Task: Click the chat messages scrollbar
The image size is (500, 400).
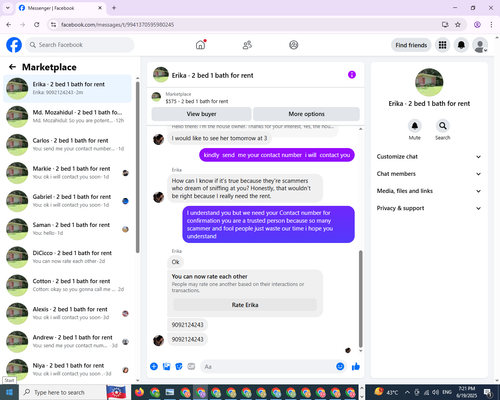Action: [x=360, y=299]
